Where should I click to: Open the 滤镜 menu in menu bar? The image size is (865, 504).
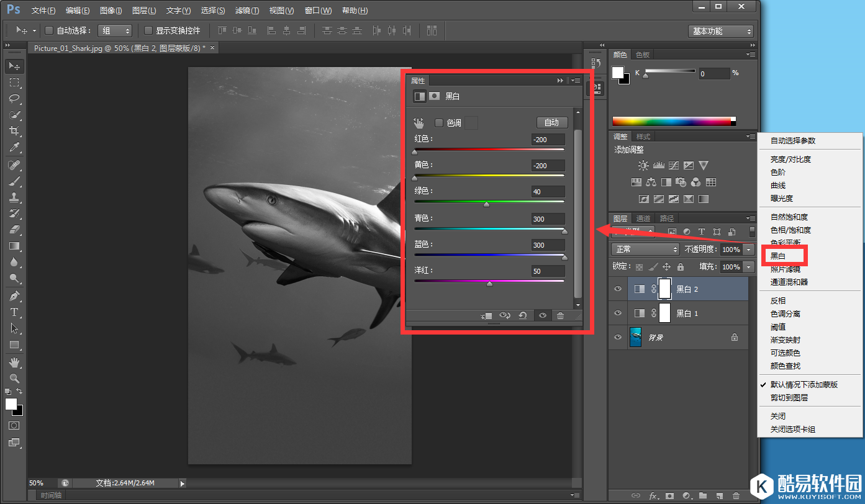click(x=247, y=11)
